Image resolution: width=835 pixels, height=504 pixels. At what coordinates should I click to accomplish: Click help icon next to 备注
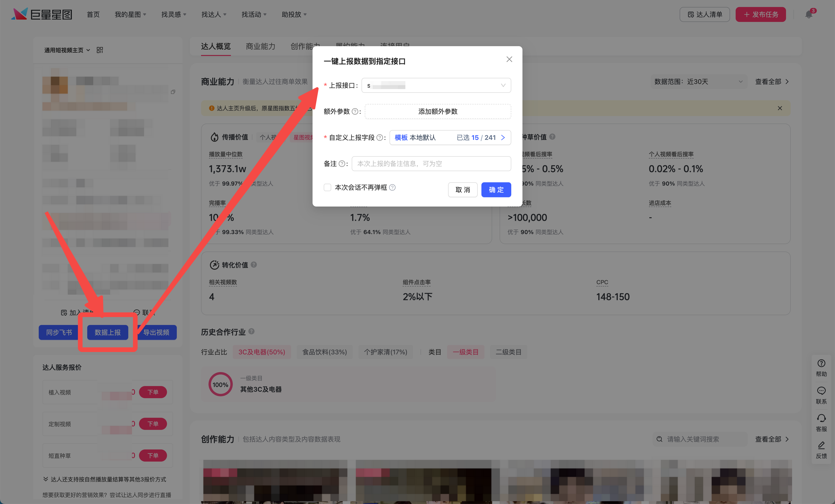(342, 164)
